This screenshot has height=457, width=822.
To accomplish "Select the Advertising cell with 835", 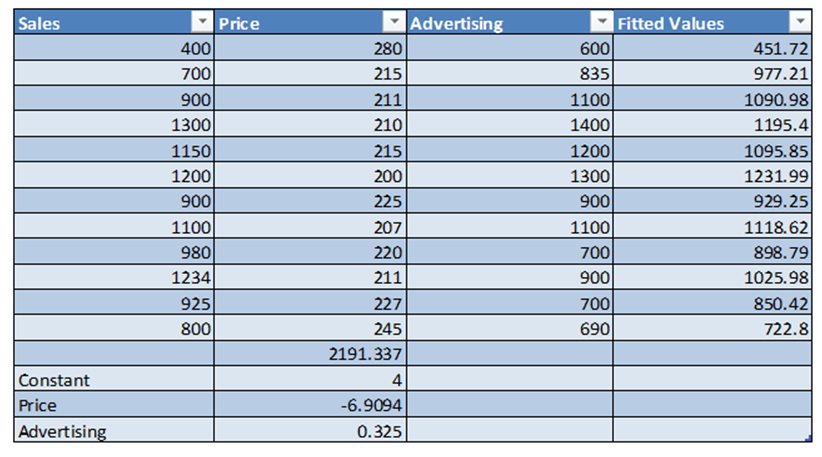I will click(x=510, y=73).
